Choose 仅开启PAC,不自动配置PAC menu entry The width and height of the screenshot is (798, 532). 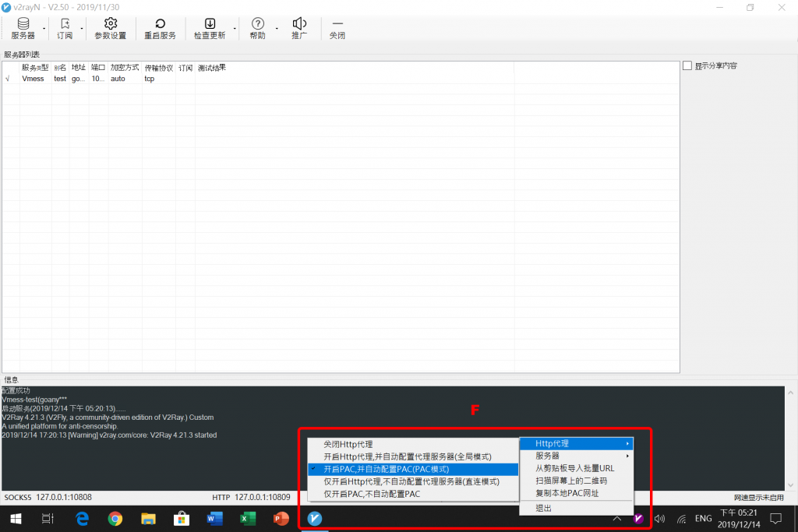click(413, 494)
